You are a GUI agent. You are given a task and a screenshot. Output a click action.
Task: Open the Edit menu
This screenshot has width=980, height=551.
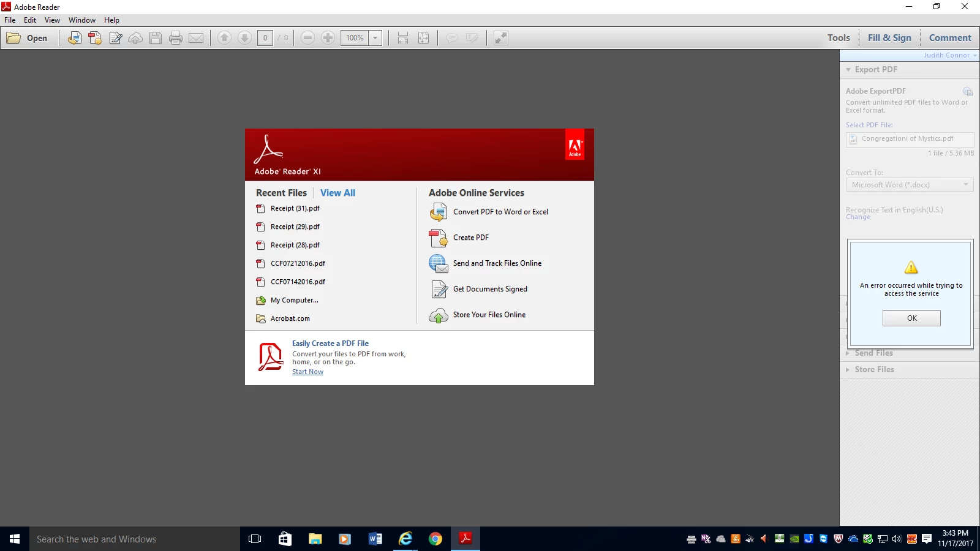pyautogui.click(x=30, y=20)
